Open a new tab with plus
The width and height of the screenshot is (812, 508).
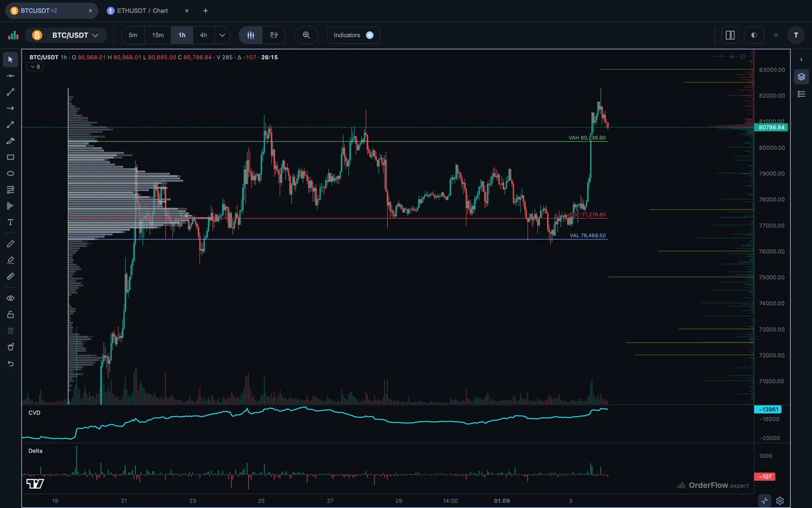coord(206,11)
